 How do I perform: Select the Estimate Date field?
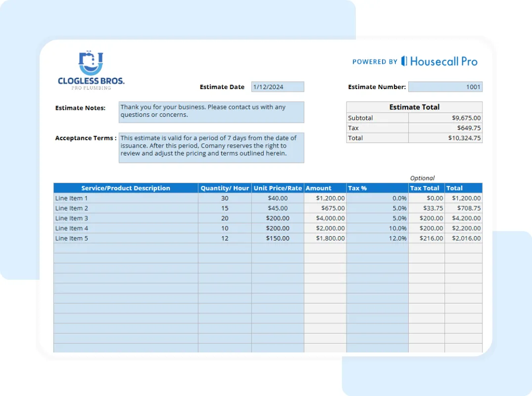tap(278, 86)
